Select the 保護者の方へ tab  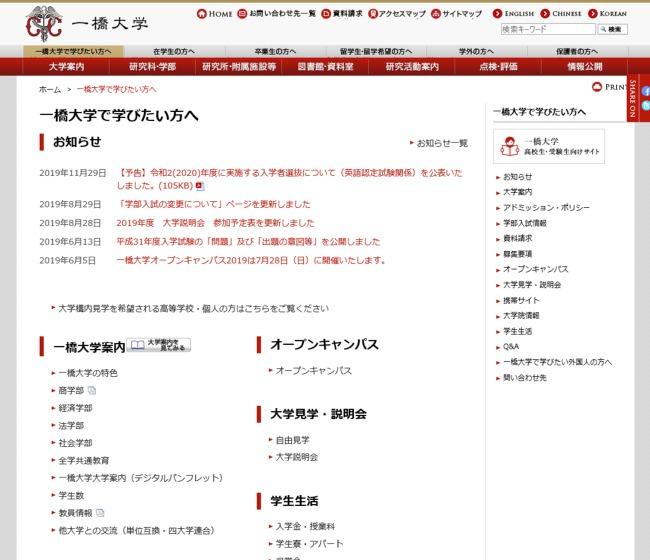click(x=577, y=51)
